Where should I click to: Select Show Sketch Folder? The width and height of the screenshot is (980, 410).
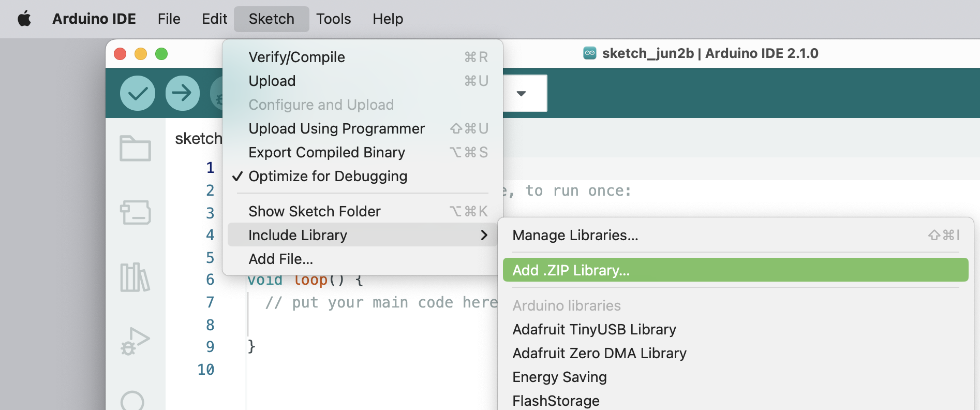click(362, 211)
